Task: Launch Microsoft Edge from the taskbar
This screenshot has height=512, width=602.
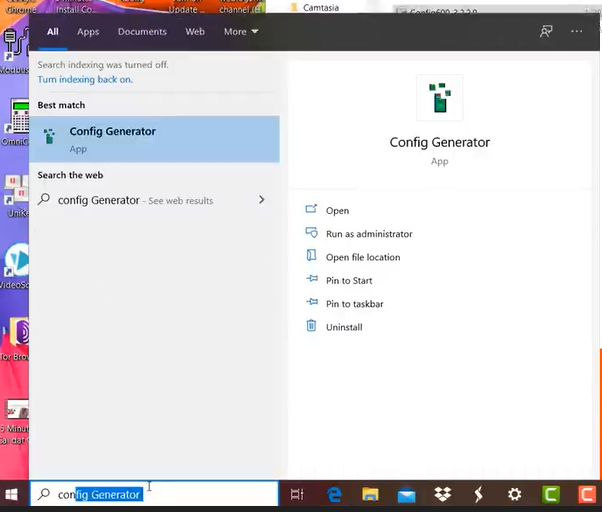Action: pyautogui.click(x=334, y=494)
